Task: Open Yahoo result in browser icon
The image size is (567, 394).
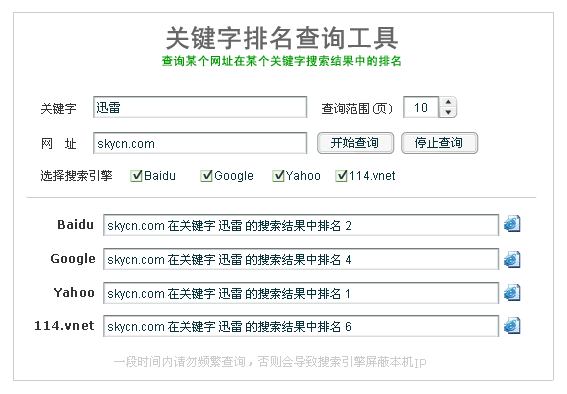Action: (x=512, y=292)
